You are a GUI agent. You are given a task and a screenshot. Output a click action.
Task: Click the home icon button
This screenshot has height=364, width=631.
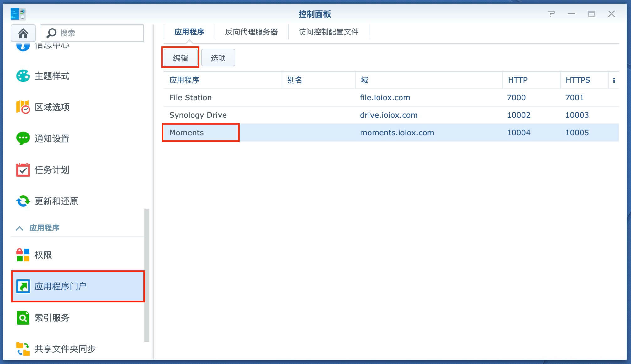point(23,33)
